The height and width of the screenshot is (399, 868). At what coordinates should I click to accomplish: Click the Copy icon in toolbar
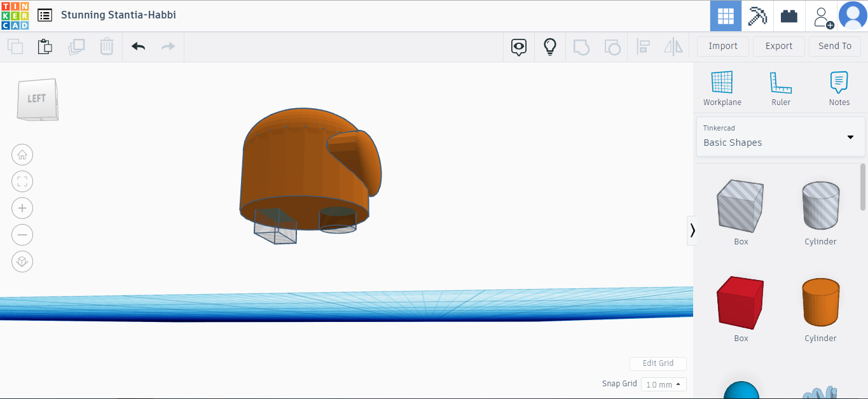(x=15, y=46)
